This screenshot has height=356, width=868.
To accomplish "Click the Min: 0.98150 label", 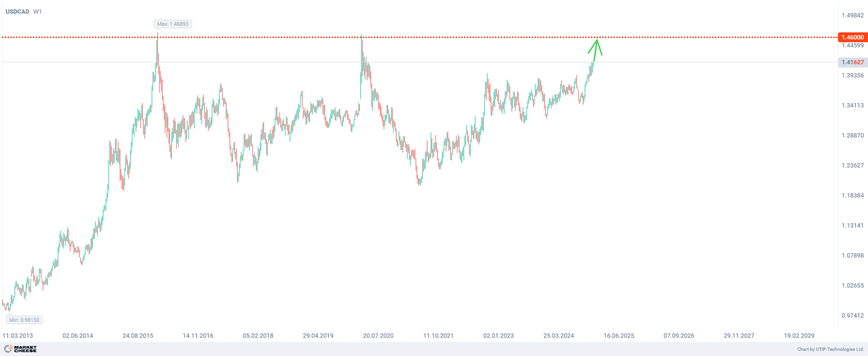I will (24, 320).
